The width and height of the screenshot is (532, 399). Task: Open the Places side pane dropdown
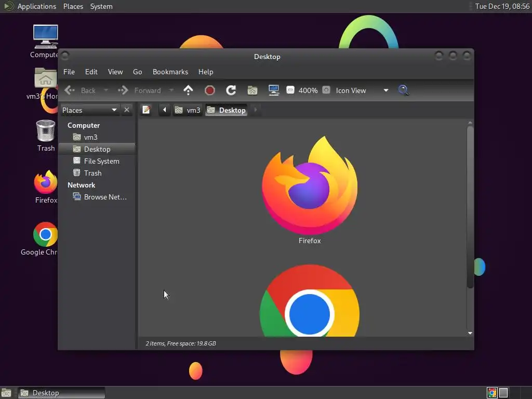coord(89,110)
